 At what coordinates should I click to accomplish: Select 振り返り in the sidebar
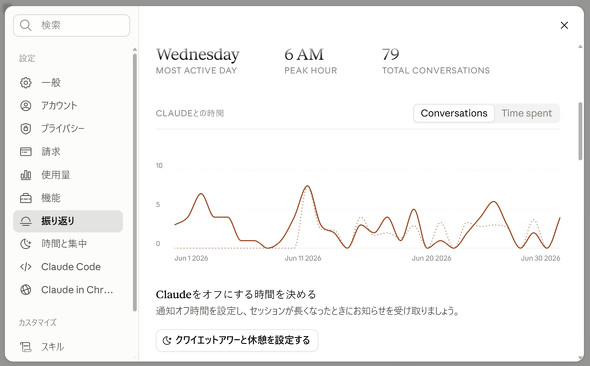[68, 221]
